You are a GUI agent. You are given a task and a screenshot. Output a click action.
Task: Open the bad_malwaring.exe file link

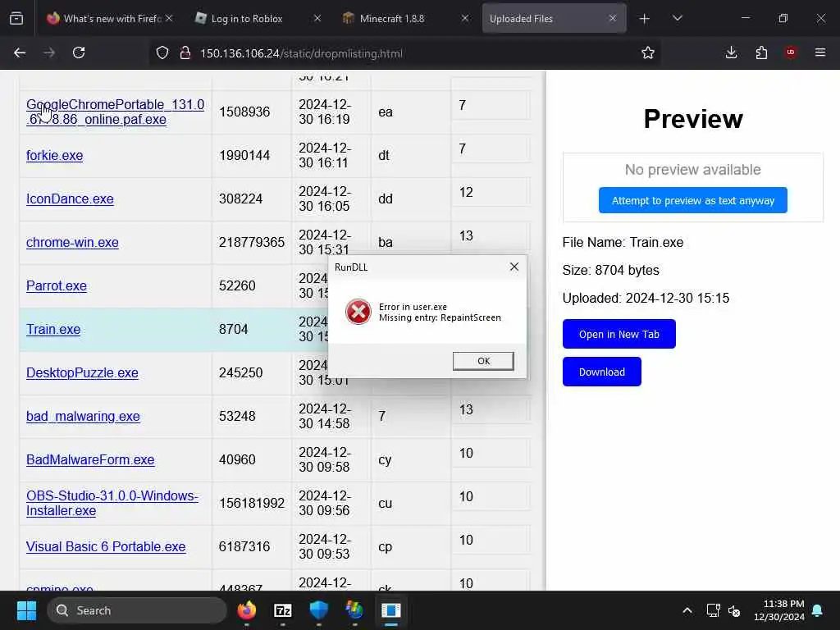(83, 416)
